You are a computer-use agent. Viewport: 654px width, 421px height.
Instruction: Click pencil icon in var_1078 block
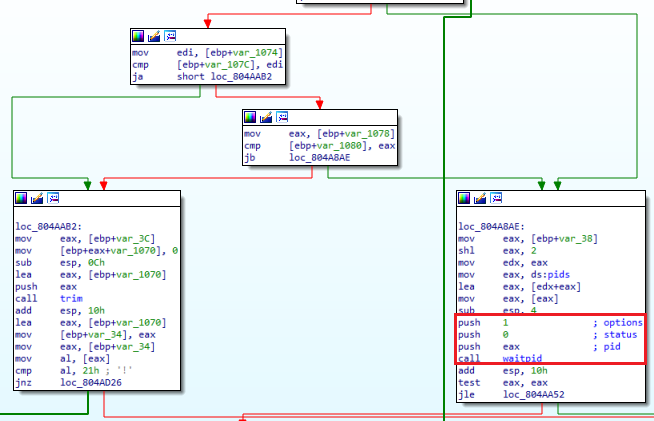(x=266, y=117)
